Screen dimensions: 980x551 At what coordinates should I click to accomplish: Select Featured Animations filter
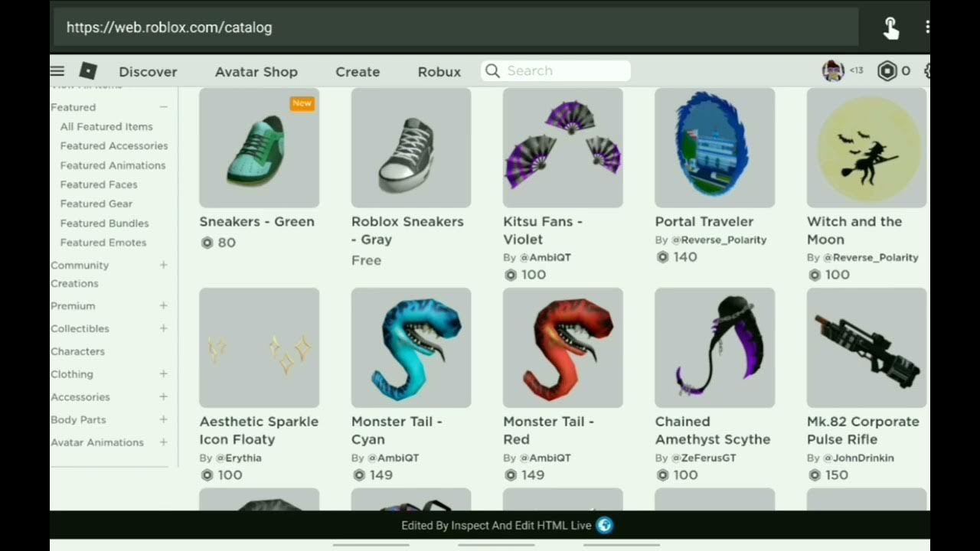pos(113,165)
